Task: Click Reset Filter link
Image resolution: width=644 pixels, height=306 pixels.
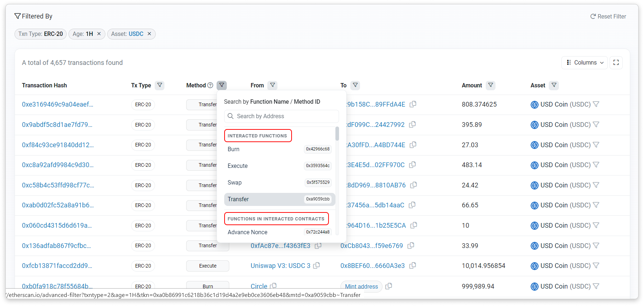Action: (x=608, y=16)
